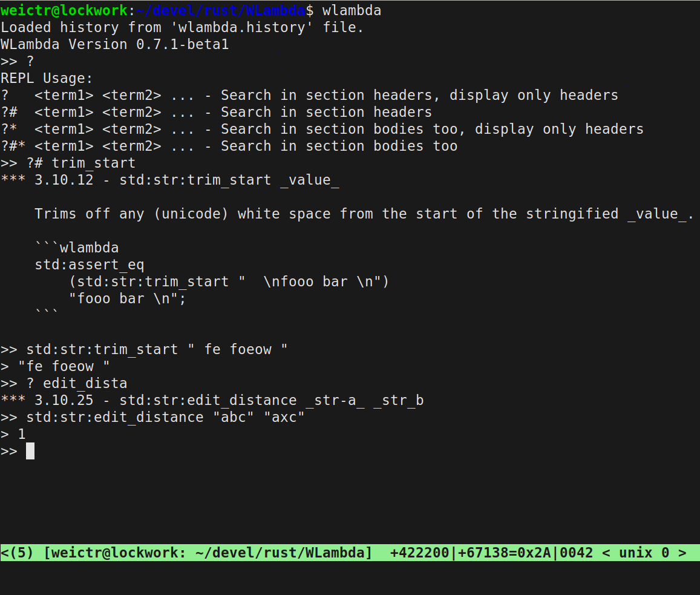Click the 'REPL Usage:' heading
The width and height of the screenshot is (700, 595).
tap(47, 78)
